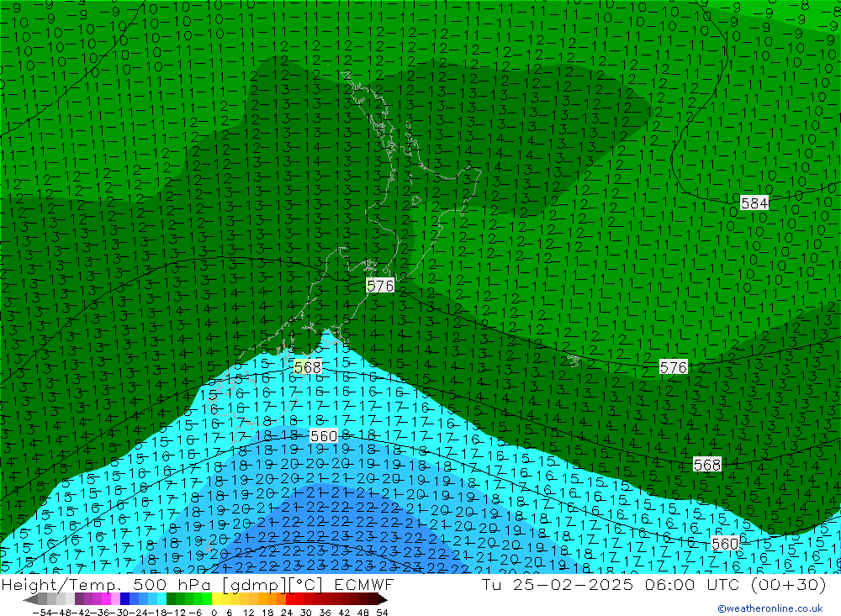Click the 560 label near the bottom-right edge
The height and width of the screenshot is (616, 841).
[724, 544]
